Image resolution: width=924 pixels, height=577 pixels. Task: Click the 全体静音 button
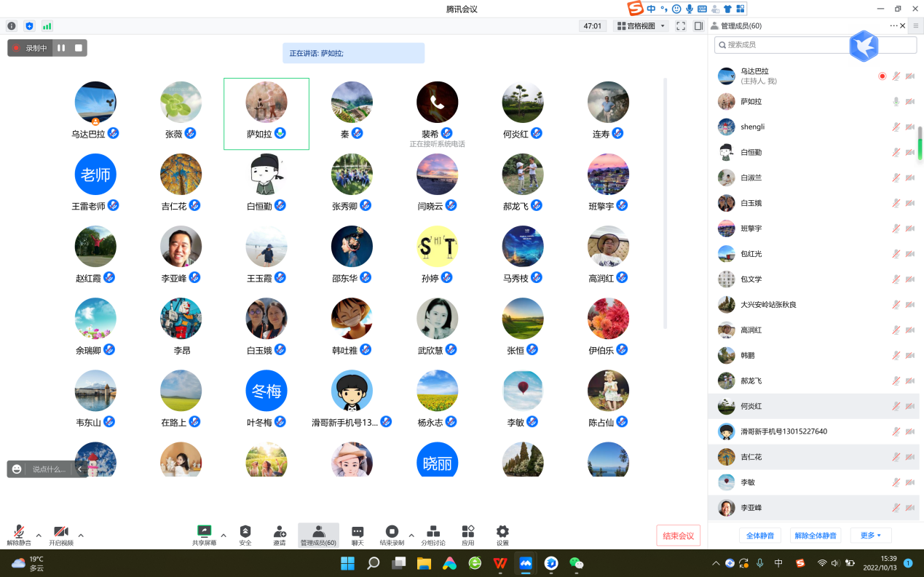[760, 536]
